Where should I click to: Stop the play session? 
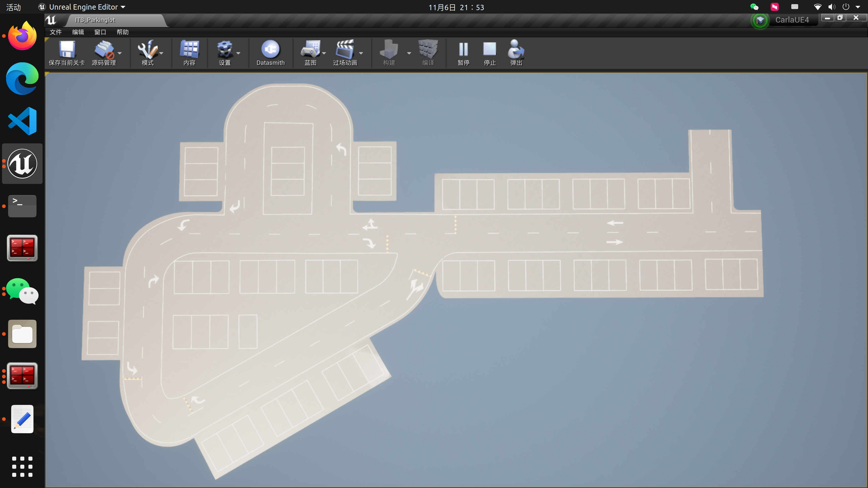click(x=490, y=49)
